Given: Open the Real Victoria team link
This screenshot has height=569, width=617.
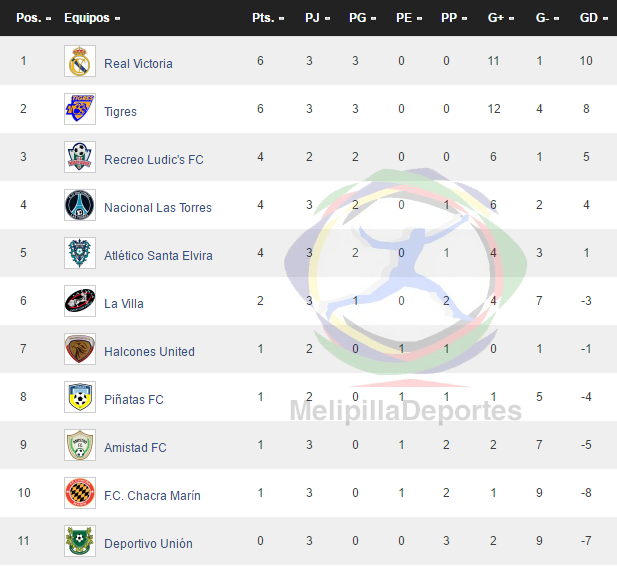Looking at the screenshot, I should (138, 63).
